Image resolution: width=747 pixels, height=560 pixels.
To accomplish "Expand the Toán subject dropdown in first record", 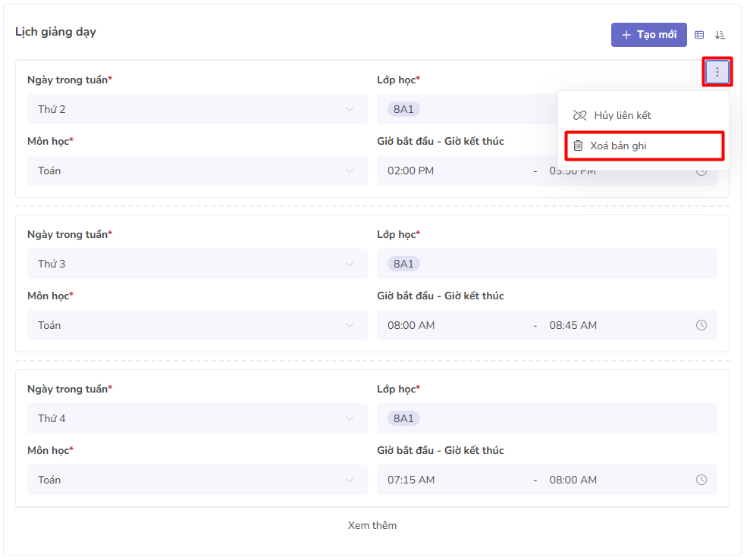I will coord(197,171).
